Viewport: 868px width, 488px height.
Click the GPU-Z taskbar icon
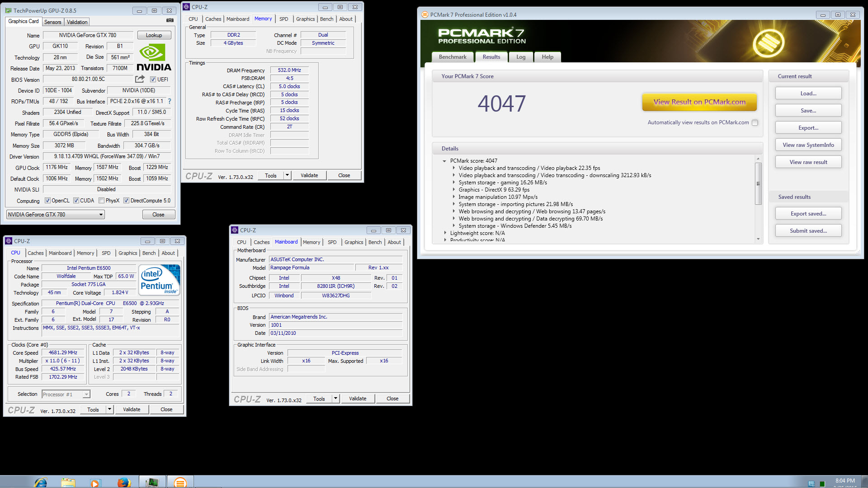point(152,482)
